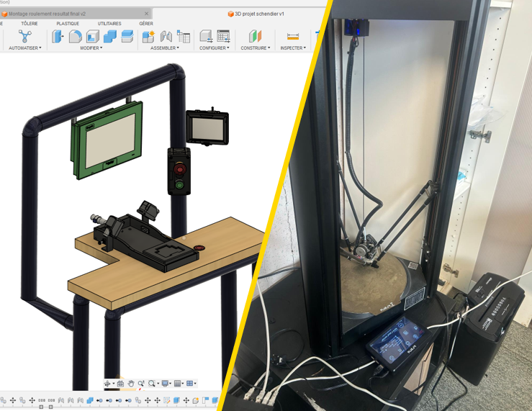This screenshot has height=411, width=532.
Task: Expand the CONFIGURER dropdown
Action: pos(214,48)
